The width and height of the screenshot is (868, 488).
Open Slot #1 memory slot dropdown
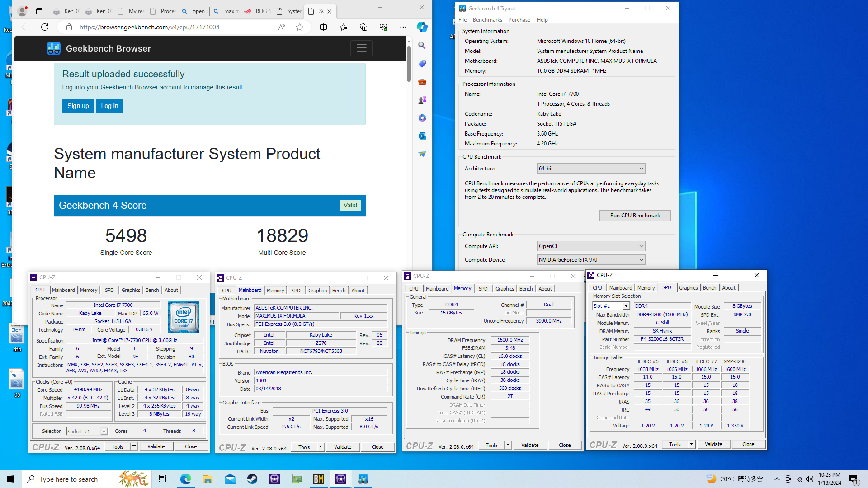tap(611, 306)
